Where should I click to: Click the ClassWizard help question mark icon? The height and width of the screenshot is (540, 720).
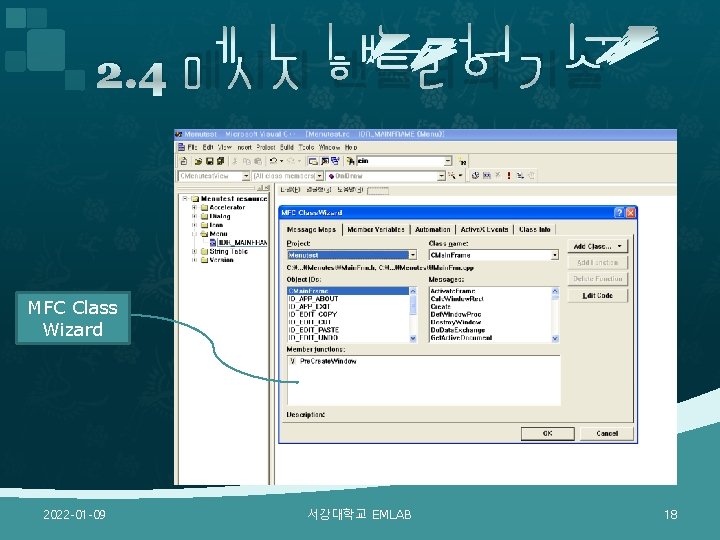[x=619, y=213]
